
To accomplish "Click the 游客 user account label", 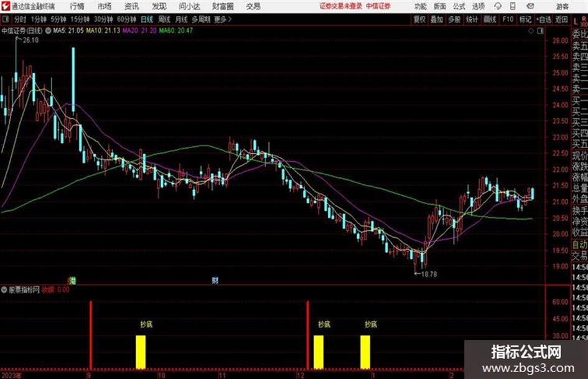I will click(562, 6).
